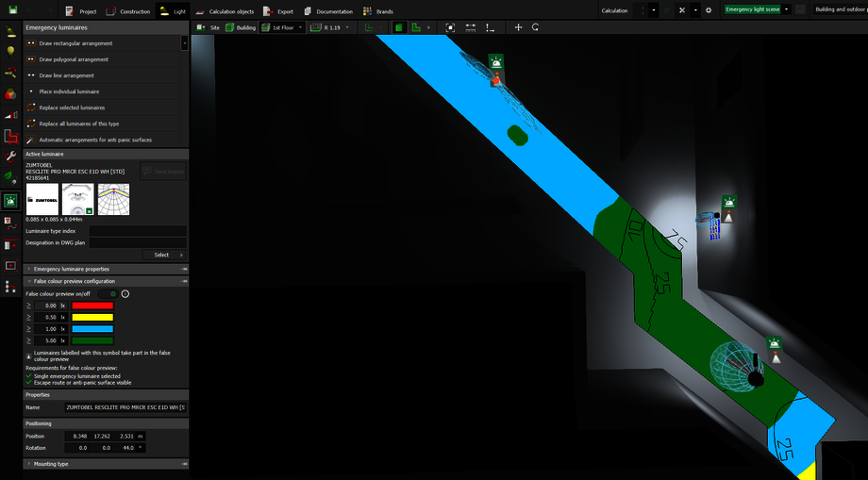The width and height of the screenshot is (868, 480).
Task: Click the luminaire Name input field
Action: pos(125,407)
